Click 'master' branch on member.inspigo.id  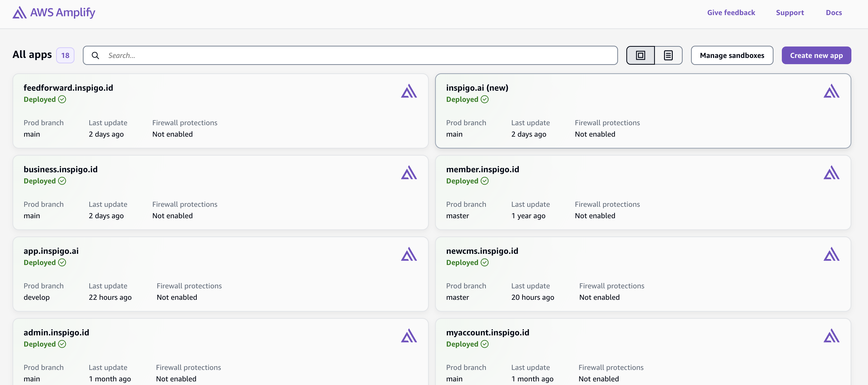458,216
